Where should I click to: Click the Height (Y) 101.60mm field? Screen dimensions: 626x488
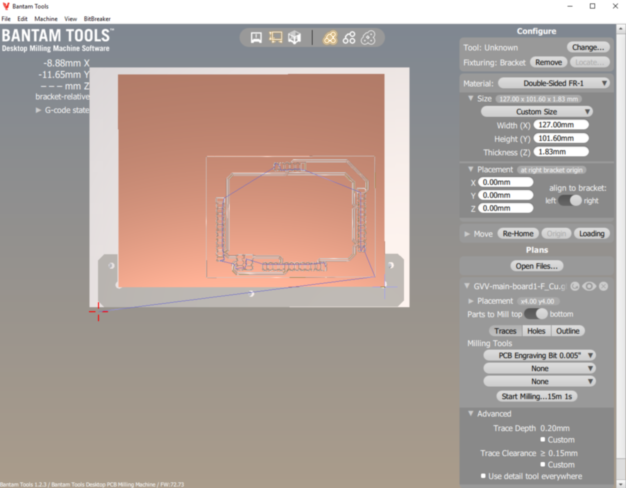561,138
